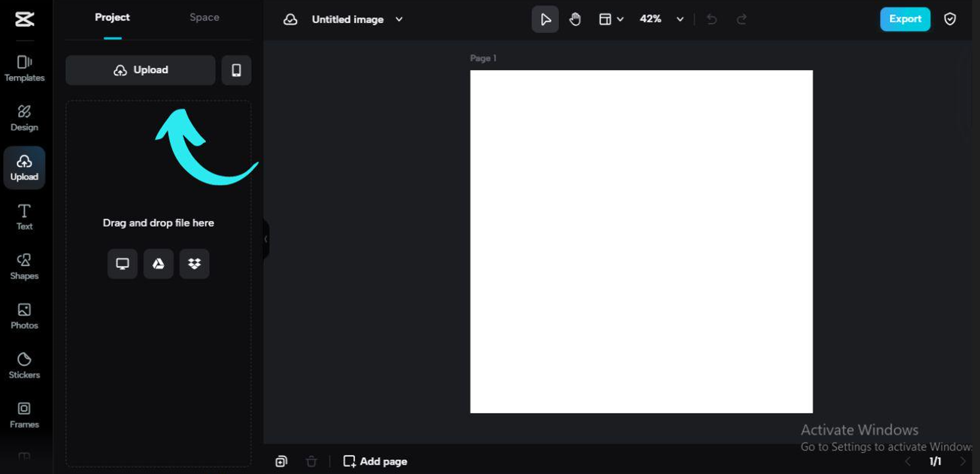980x474 pixels.
Task: Activate the select pointer tool
Action: (545, 19)
